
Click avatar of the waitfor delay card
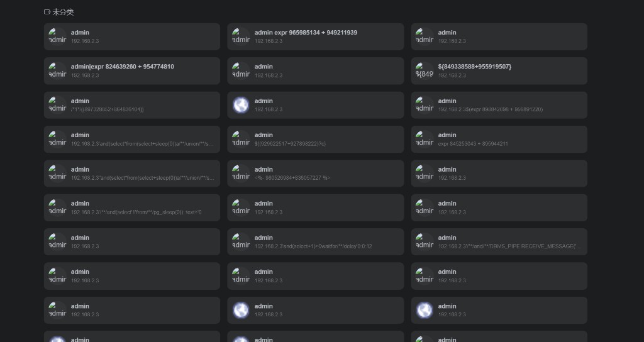point(241,241)
